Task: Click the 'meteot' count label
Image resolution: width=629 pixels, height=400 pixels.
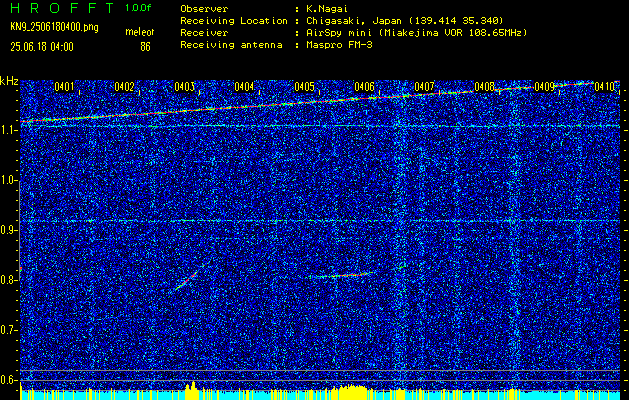Action: coord(139,32)
